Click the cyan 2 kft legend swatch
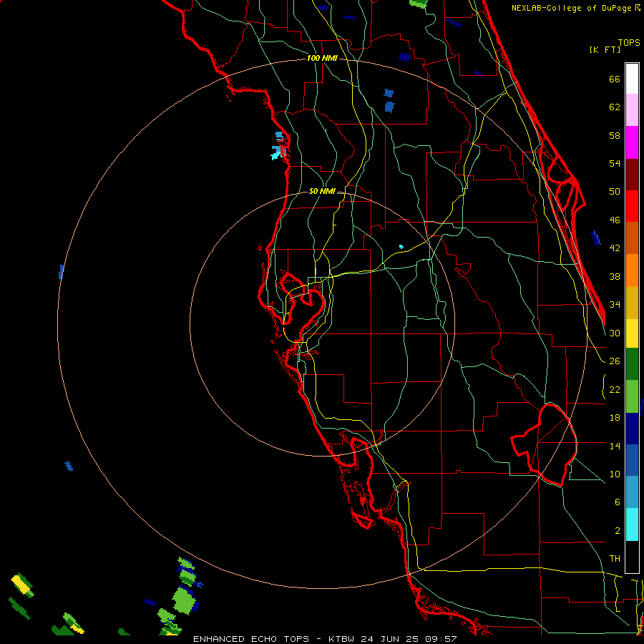This screenshot has height=644, width=644. coord(632,525)
